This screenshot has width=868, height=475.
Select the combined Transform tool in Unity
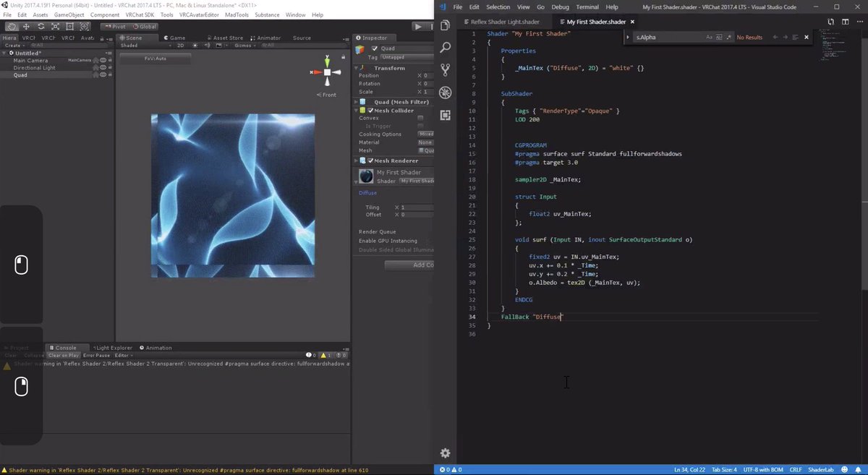85,27
